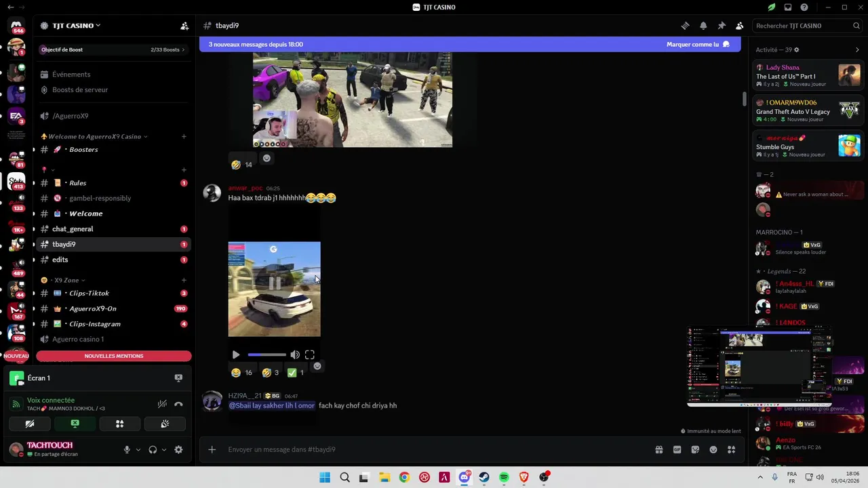Viewport: 868px width, 488px height.
Task: Open the invite people icon beside TJT CASINO
Action: point(184,26)
